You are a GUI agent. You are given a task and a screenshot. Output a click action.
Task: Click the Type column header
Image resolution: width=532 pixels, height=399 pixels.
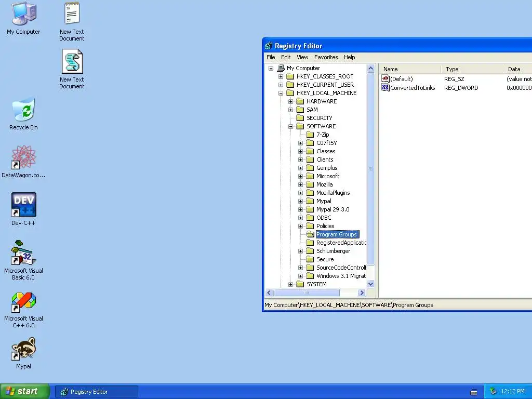tap(472, 69)
